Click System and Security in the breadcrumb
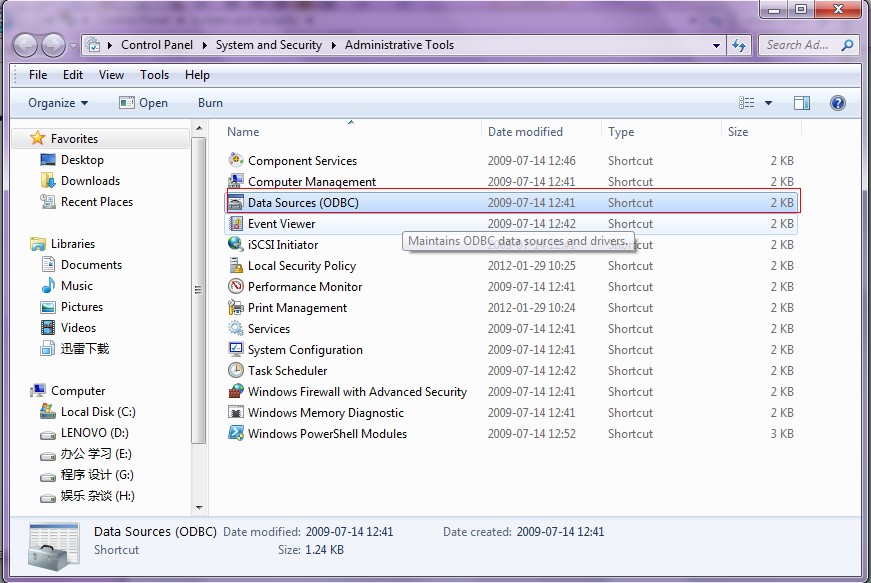871x583 pixels. (268, 45)
